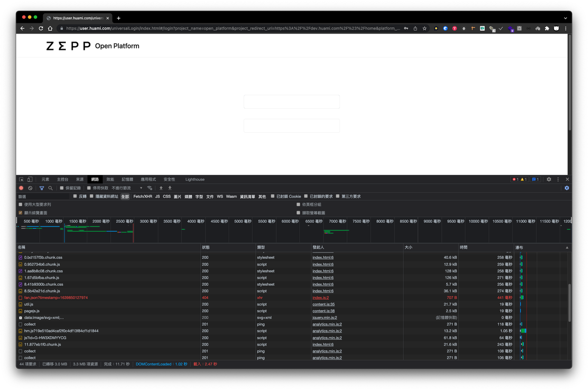Click the red record network log button
Viewport: 588px width, 390px height.
[x=21, y=188]
